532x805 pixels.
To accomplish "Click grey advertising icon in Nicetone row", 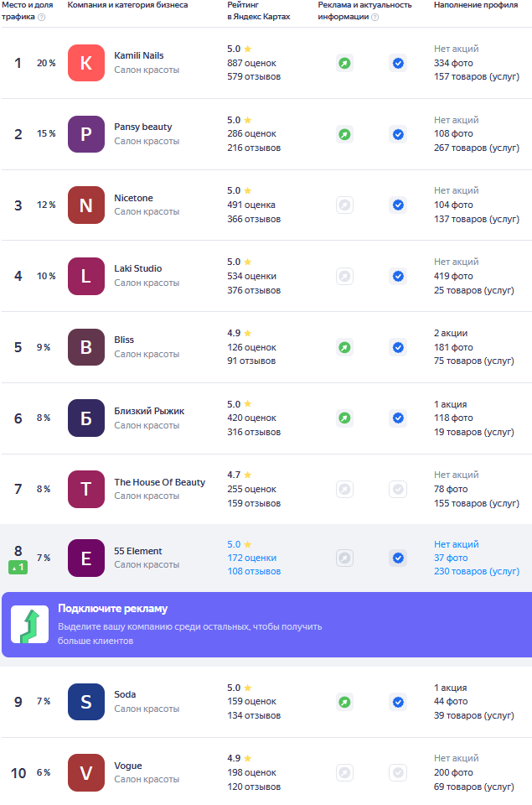I will pyautogui.click(x=344, y=205).
